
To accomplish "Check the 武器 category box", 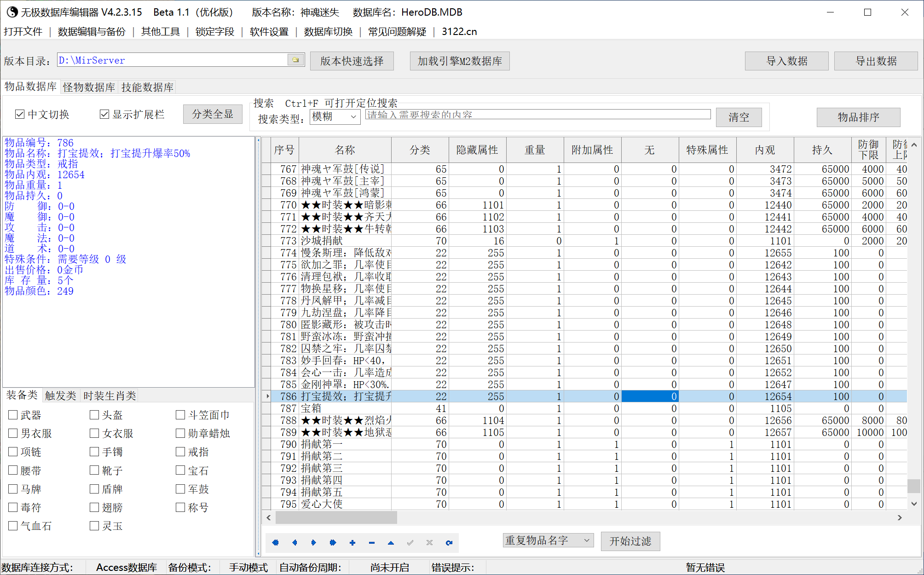I will coord(13,415).
